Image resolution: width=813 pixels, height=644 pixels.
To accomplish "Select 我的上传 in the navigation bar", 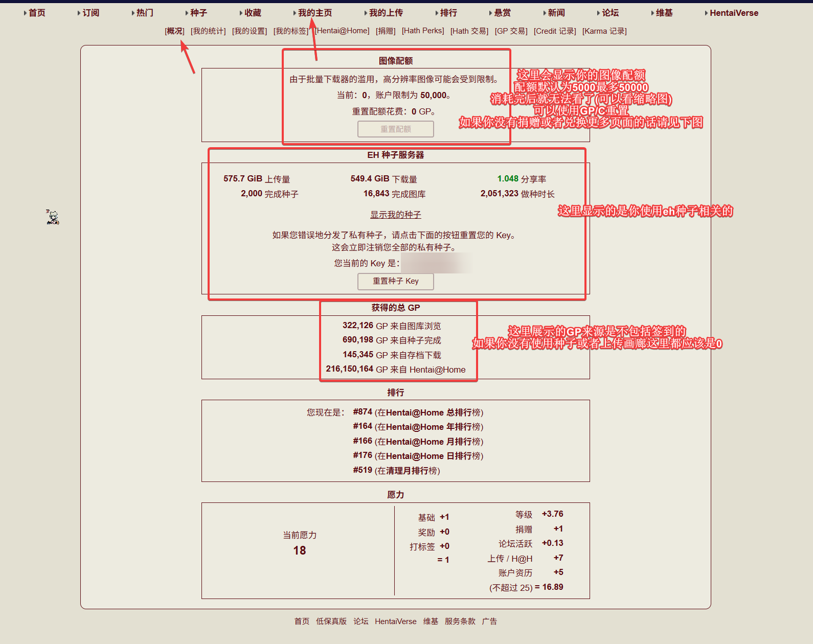I will [x=386, y=13].
